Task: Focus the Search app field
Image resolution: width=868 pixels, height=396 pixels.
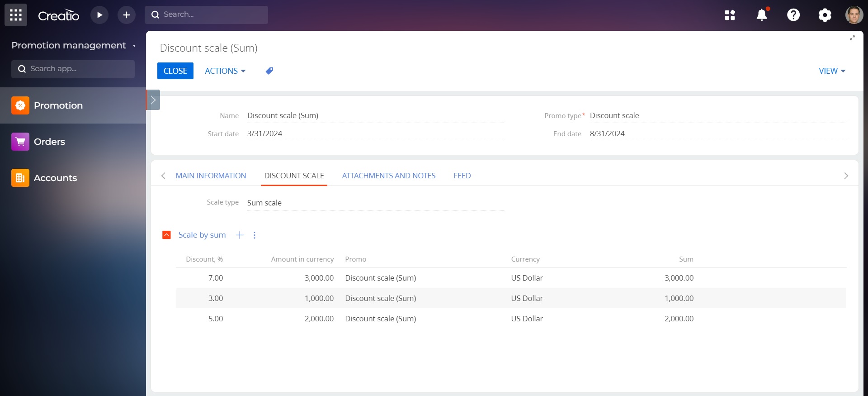Action: 73,69
